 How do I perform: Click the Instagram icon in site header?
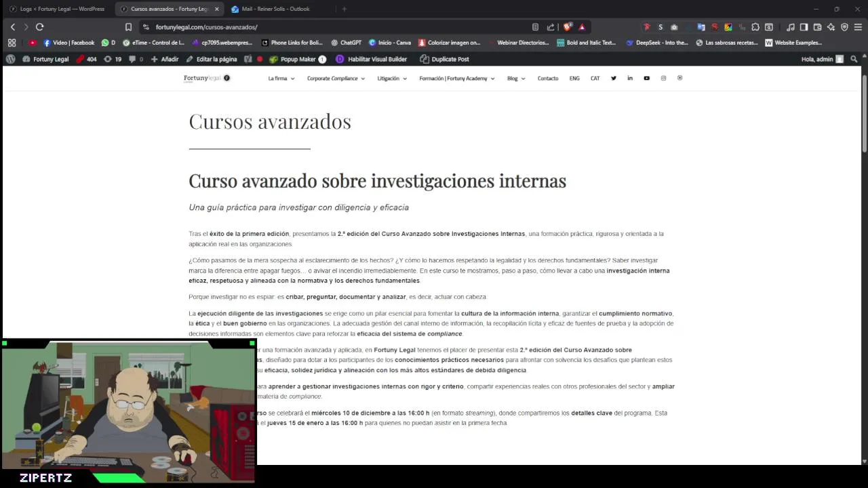[663, 78]
